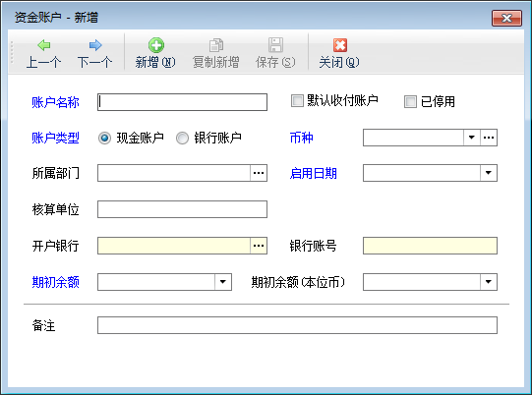Tick the 已停用 checkbox
The width and height of the screenshot is (532, 395).
point(410,102)
